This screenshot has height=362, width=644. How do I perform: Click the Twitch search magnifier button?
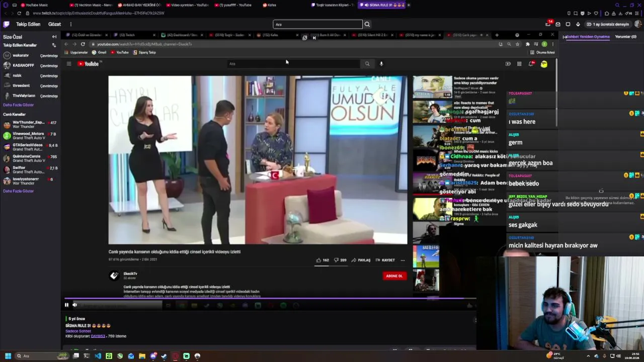367,24
